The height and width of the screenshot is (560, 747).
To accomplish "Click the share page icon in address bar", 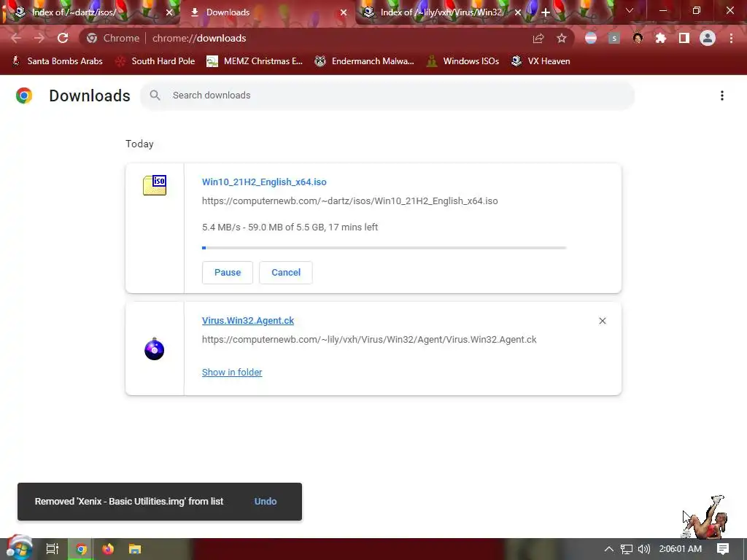I will pyautogui.click(x=538, y=38).
